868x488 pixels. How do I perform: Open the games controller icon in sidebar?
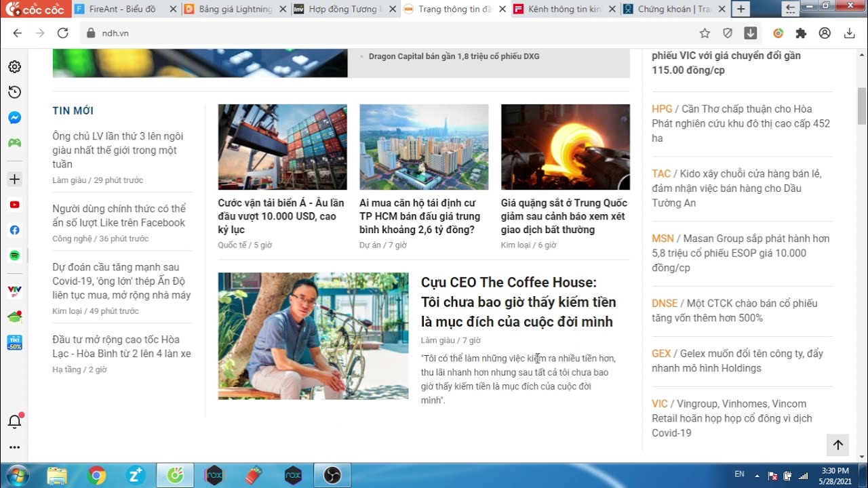(14, 142)
